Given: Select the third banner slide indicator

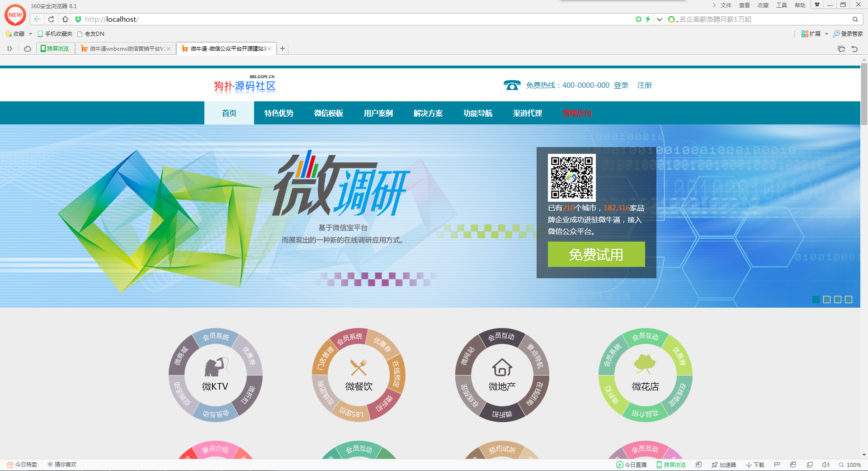Looking at the screenshot, I should pyautogui.click(x=838, y=300).
